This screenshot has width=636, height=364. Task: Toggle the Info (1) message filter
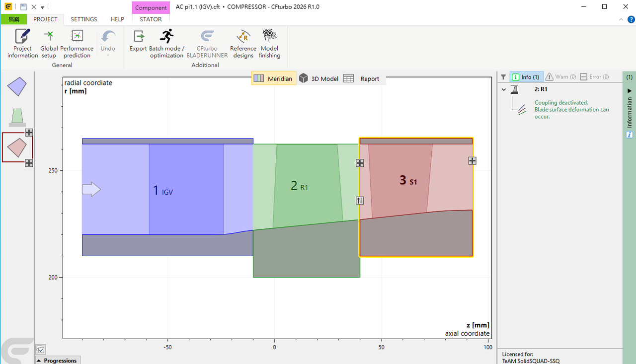tap(526, 77)
